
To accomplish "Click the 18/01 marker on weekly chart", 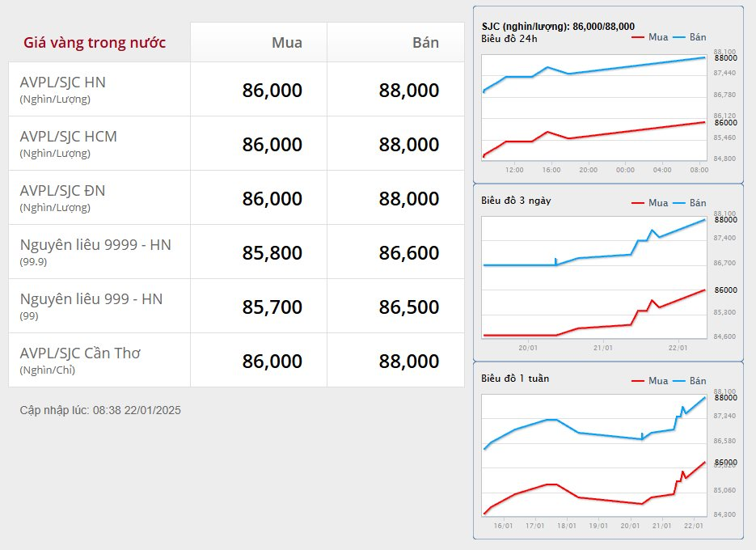I will (x=567, y=526).
